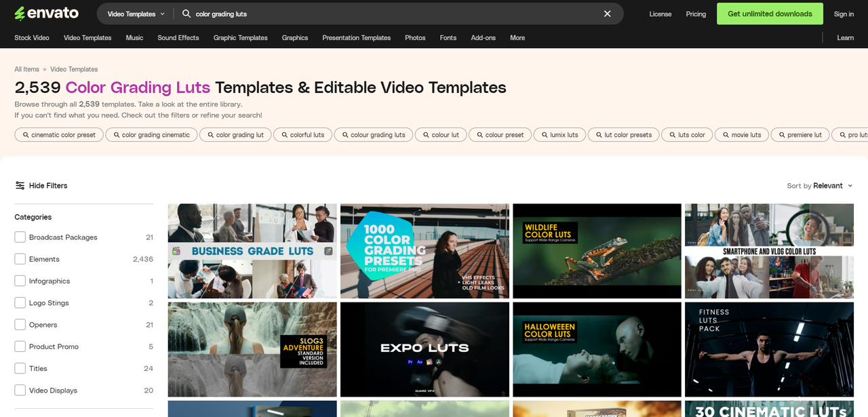Select the premiere lut tag
Viewport: 868px width, 417px height.
(x=800, y=135)
